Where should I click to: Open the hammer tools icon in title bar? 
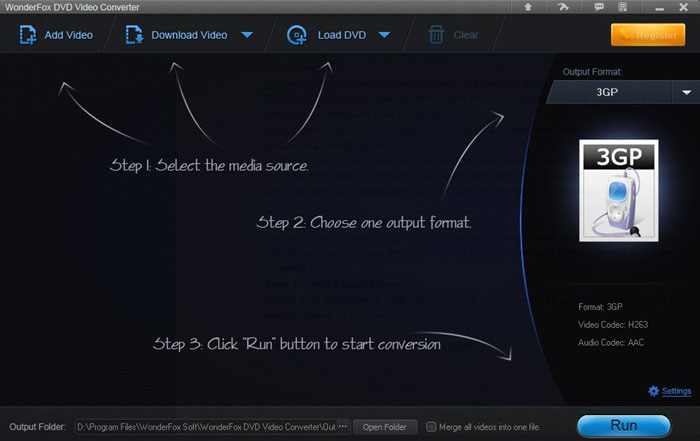563,7
